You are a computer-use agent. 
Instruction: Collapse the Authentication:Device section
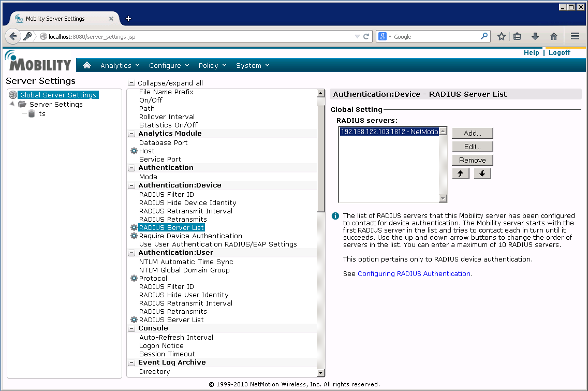click(x=131, y=185)
